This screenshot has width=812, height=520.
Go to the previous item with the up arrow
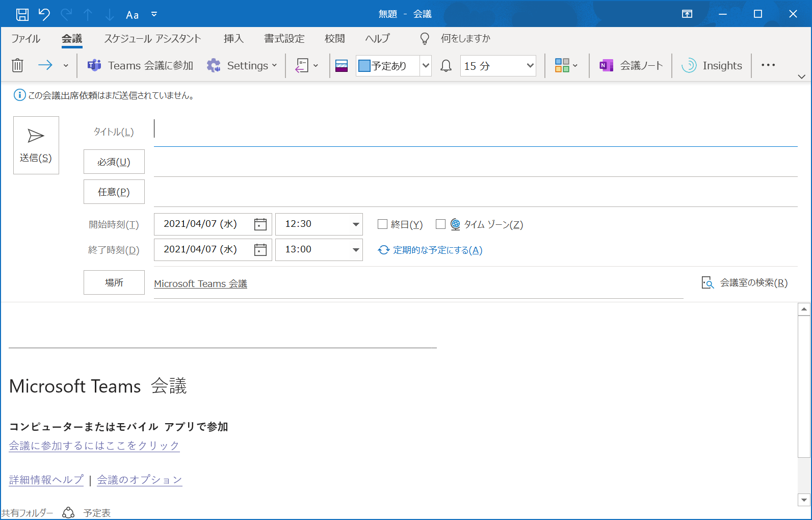88,14
